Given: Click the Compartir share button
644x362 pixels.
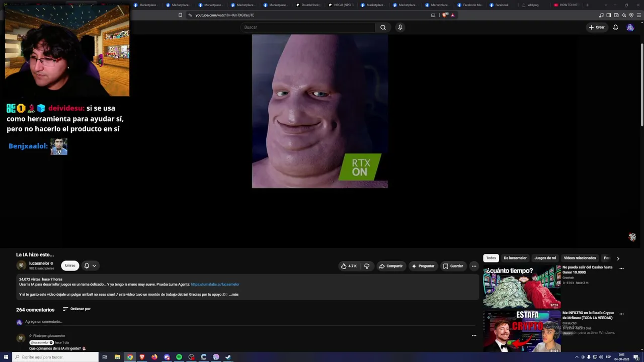Looking at the screenshot, I should pyautogui.click(x=391, y=266).
